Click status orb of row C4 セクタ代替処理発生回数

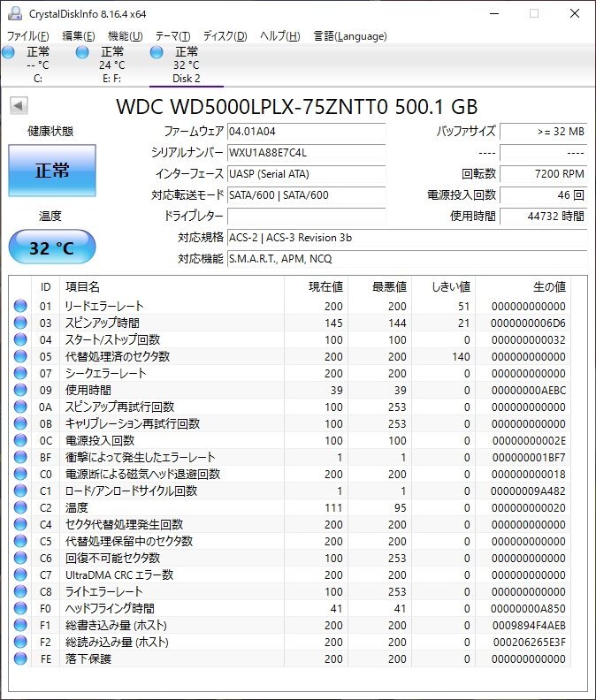tap(20, 524)
